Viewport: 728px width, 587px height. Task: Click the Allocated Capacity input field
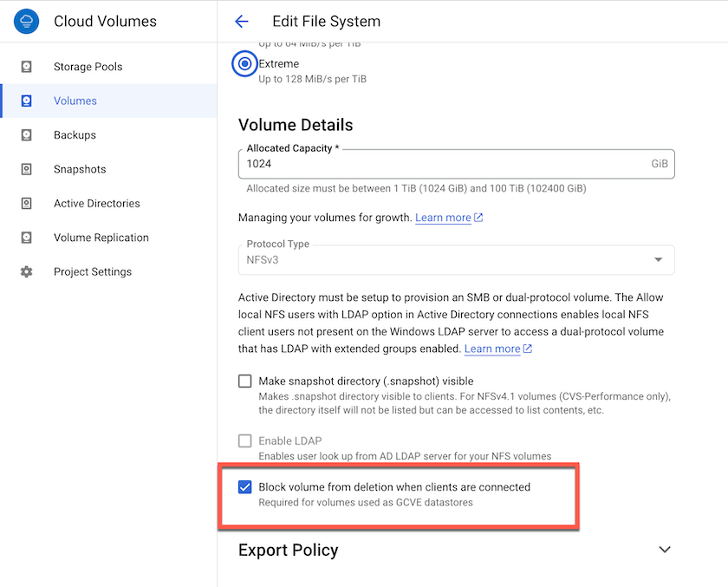tap(442, 163)
